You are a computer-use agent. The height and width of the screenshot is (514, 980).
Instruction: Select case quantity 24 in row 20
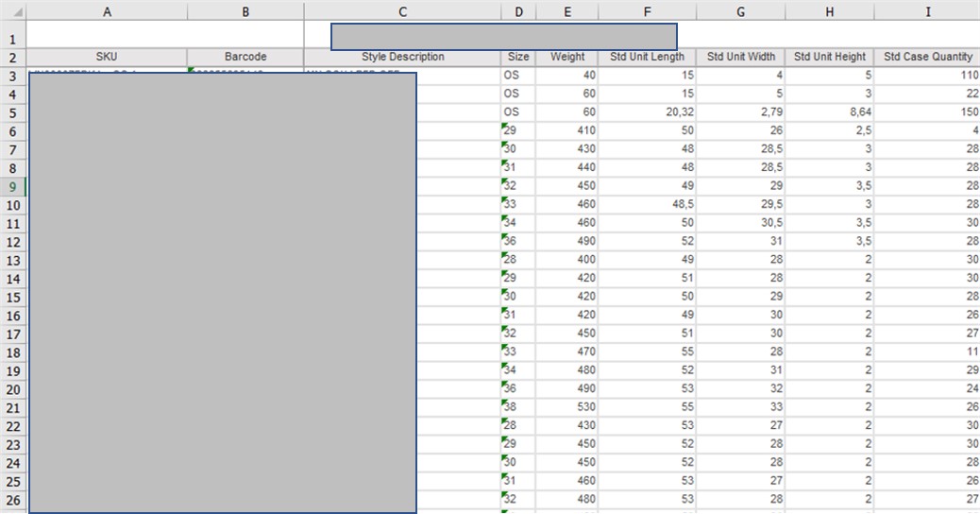927,389
